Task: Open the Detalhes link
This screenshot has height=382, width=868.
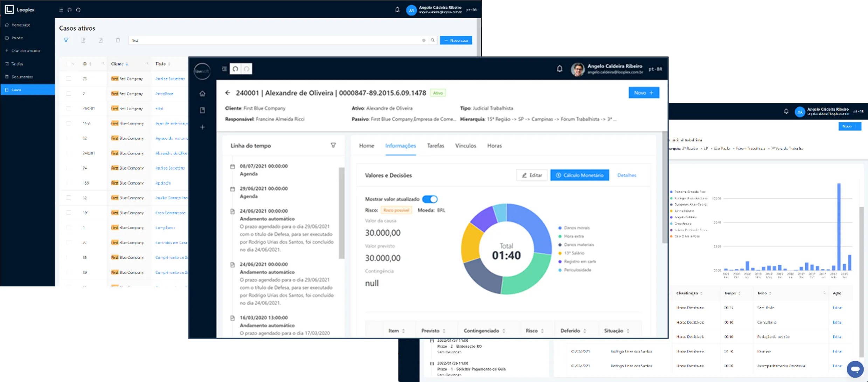Action: pos(627,175)
